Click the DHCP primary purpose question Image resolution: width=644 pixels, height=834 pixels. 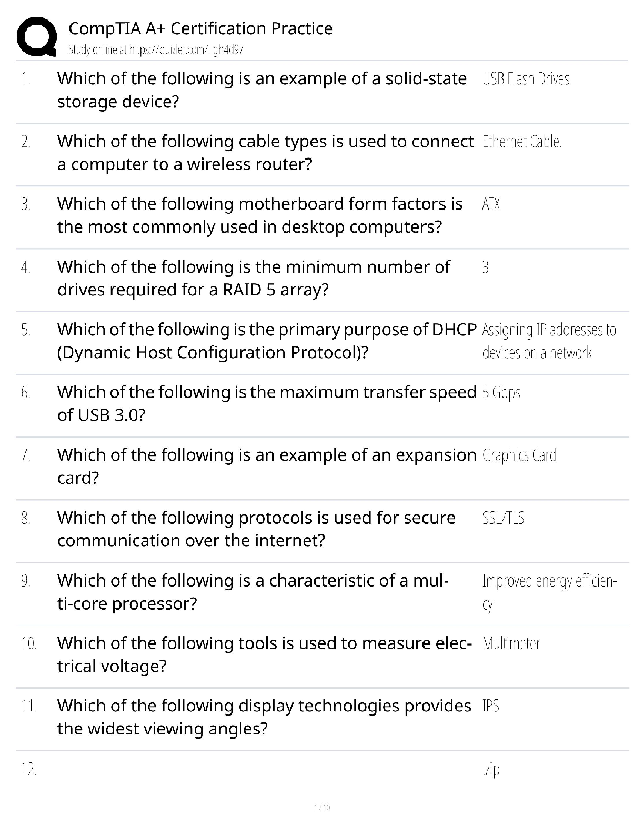tap(267, 341)
